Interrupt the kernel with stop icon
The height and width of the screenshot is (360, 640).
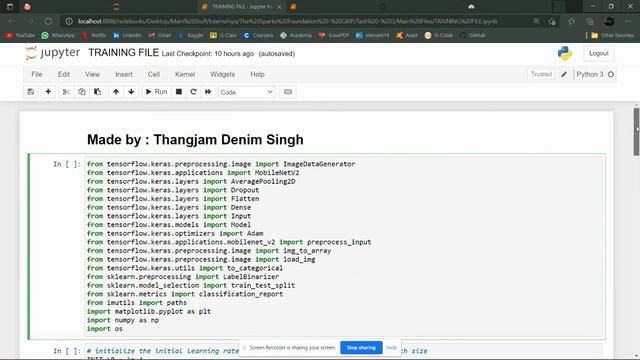tap(179, 92)
